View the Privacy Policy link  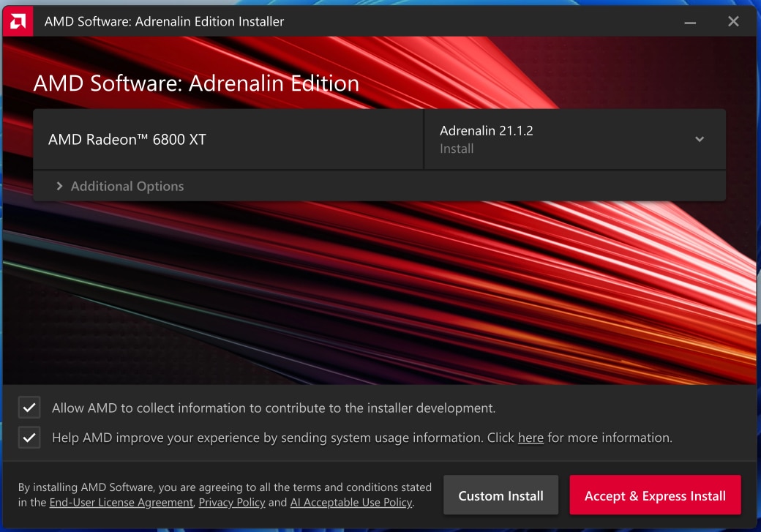click(232, 503)
